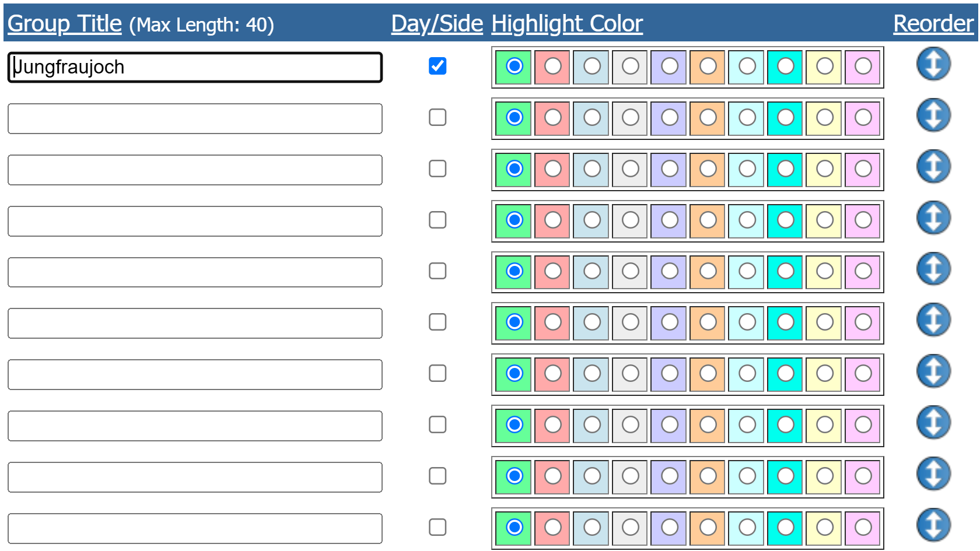Image resolution: width=980 pixels, height=551 pixels.
Task: Enable the Day/Side checkbox in second row
Action: [437, 117]
